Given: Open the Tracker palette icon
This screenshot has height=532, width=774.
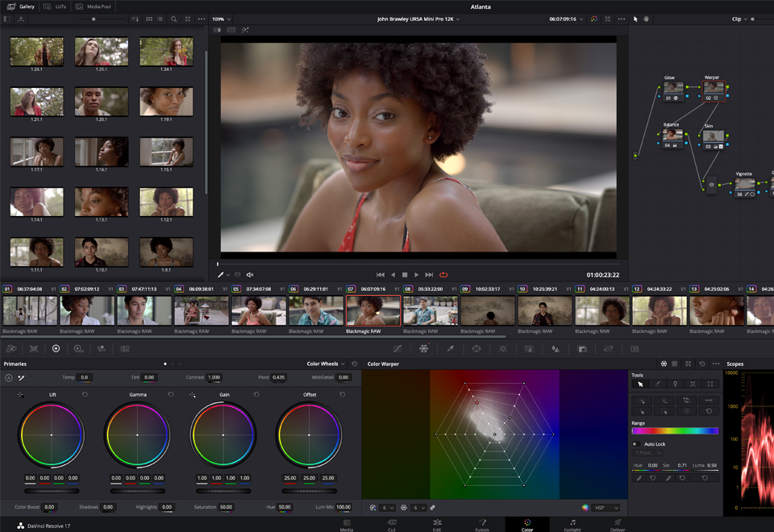Looking at the screenshot, I should [x=503, y=349].
